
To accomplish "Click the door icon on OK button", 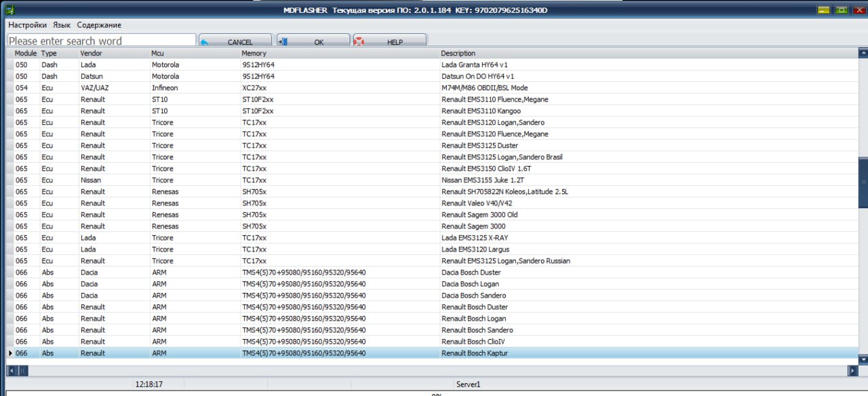I will pyautogui.click(x=283, y=42).
